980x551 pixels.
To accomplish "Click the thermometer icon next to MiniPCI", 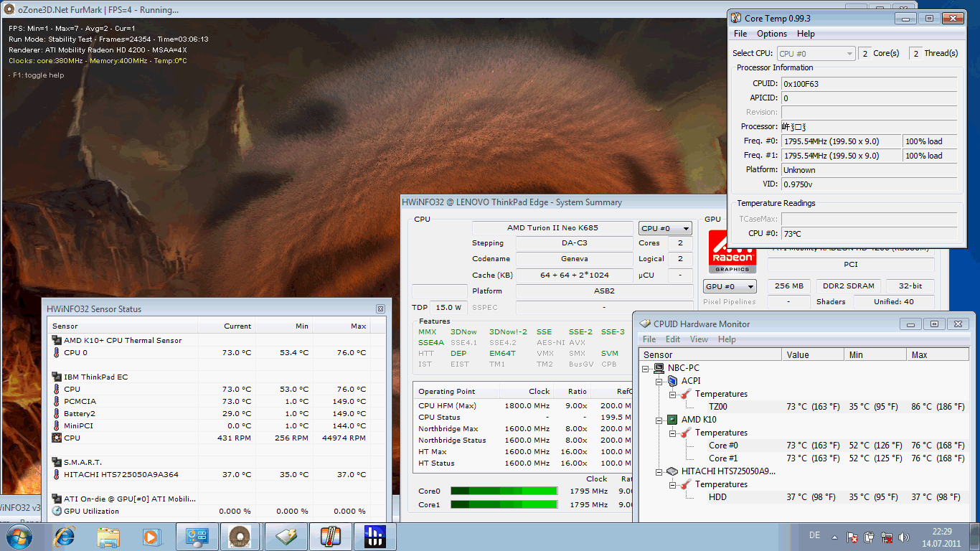I will coord(57,425).
